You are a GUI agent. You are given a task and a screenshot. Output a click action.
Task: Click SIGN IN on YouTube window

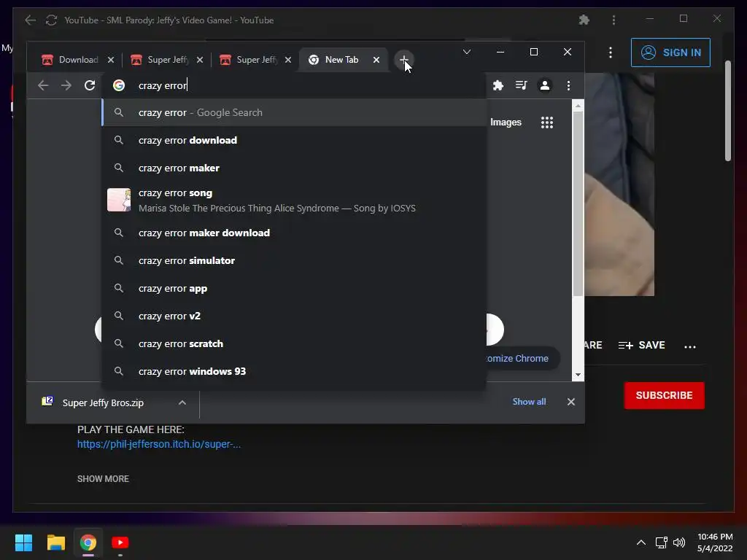coord(670,52)
